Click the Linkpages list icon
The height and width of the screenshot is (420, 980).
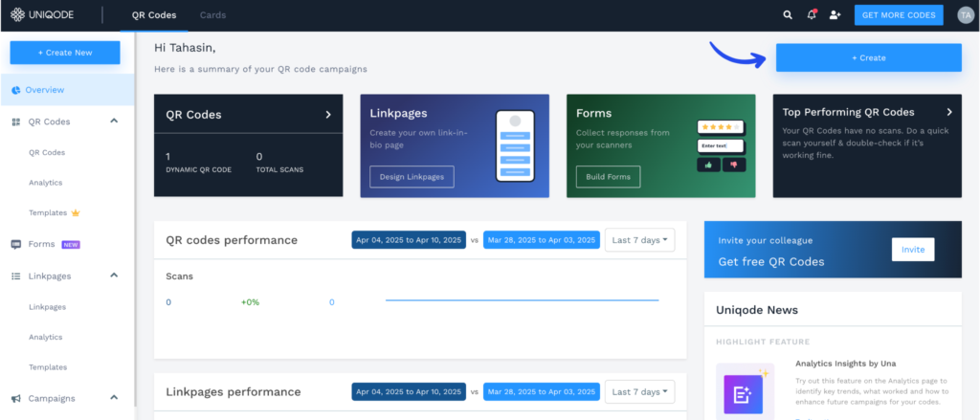coord(15,276)
